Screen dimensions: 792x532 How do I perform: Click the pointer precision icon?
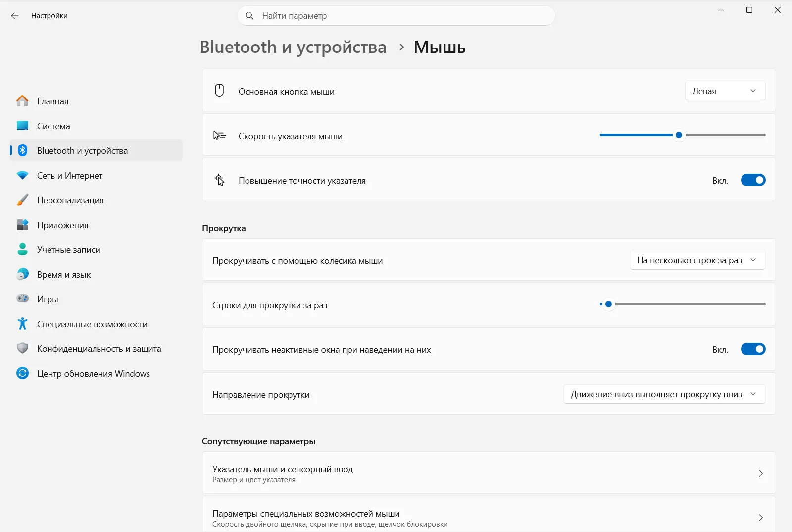point(219,180)
